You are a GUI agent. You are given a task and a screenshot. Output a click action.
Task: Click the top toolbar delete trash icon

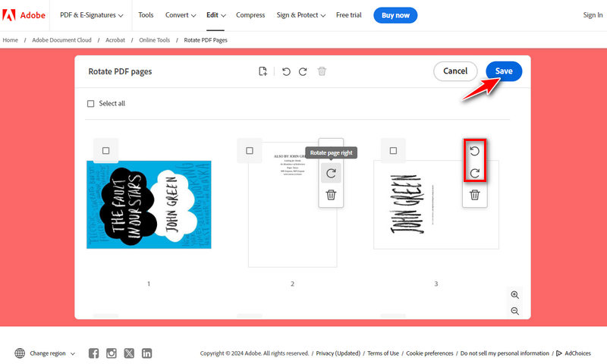(x=322, y=71)
